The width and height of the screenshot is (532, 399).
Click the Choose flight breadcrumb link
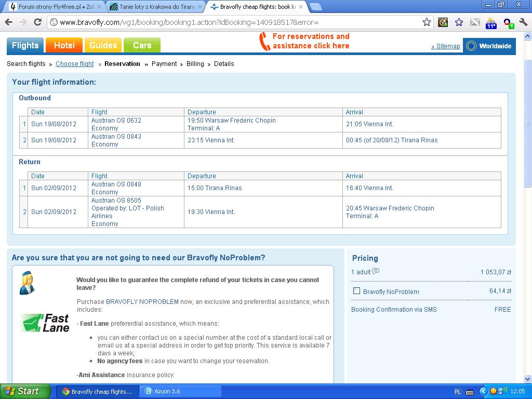tap(75, 64)
